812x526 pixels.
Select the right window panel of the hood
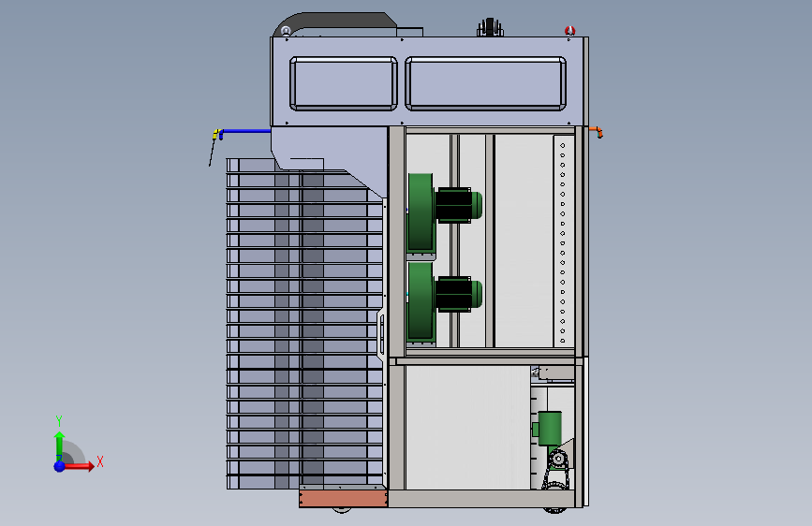[486, 84]
